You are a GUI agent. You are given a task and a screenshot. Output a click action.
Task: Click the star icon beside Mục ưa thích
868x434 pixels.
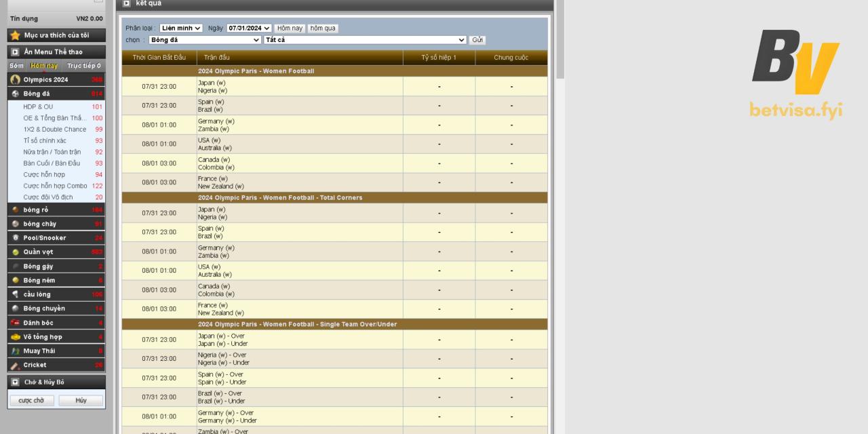tap(15, 35)
